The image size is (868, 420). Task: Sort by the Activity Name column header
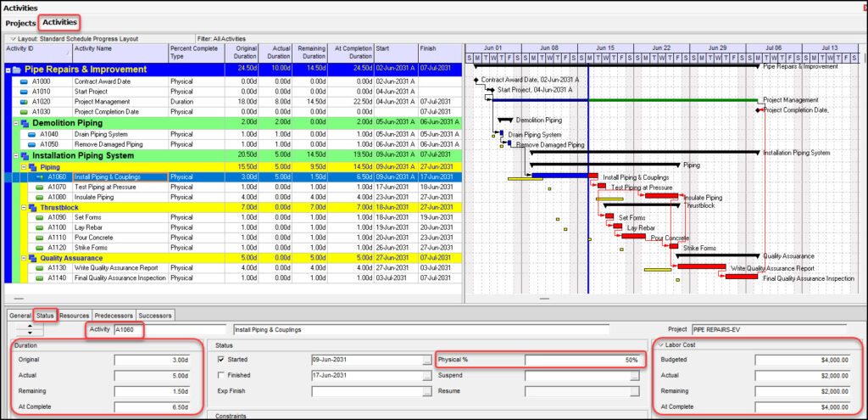coord(120,53)
